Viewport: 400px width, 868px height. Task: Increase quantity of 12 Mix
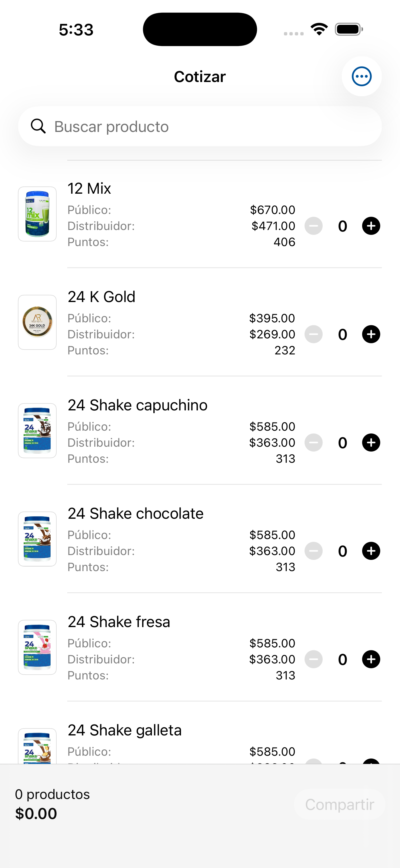(x=371, y=226)
